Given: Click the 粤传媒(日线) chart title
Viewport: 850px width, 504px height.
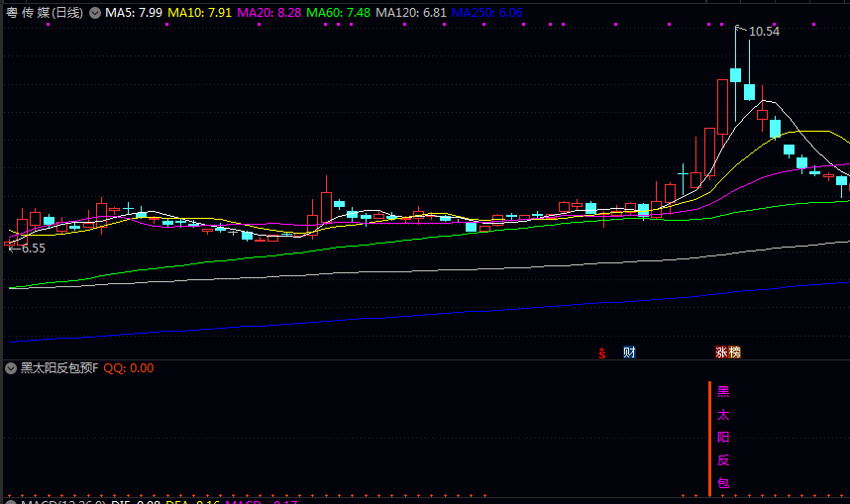Looking at the screenshot, I should click(x=45, y=13).
